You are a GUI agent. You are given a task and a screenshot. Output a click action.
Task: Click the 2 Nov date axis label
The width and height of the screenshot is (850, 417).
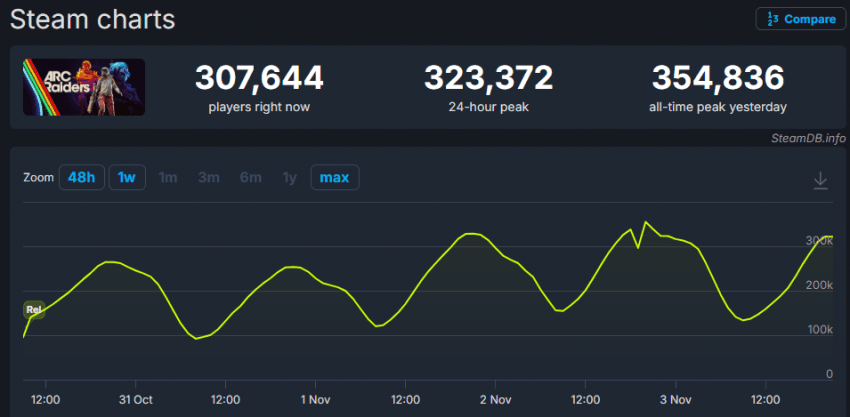(496, 398)
